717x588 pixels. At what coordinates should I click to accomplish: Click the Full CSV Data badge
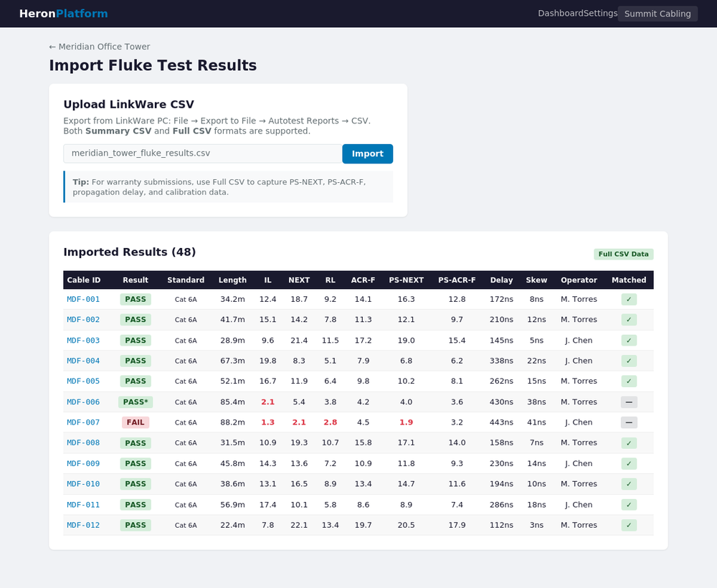pos(624,254)
